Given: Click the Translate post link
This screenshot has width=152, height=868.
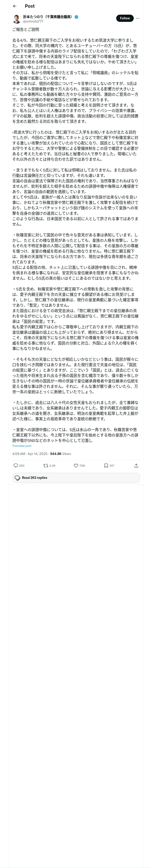Looking at the screenshot, I should coord(22,446).
